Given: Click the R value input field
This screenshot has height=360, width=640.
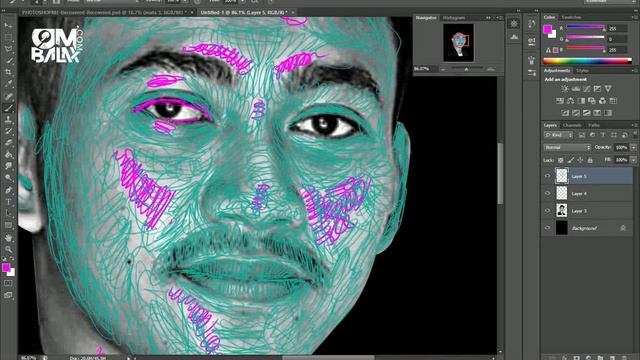Looking at the screenshot, I should coord(617,28).
